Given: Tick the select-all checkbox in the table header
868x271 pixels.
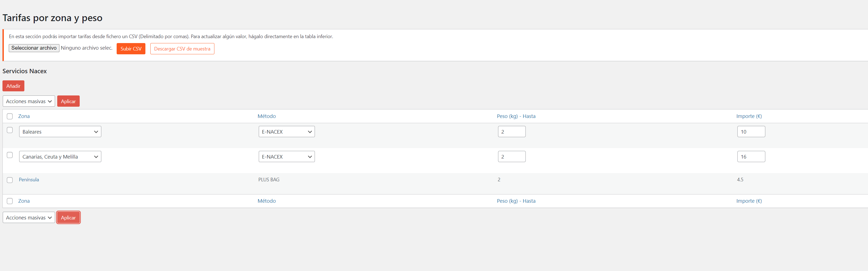Looking at the screenshot, I should point(10,116).
